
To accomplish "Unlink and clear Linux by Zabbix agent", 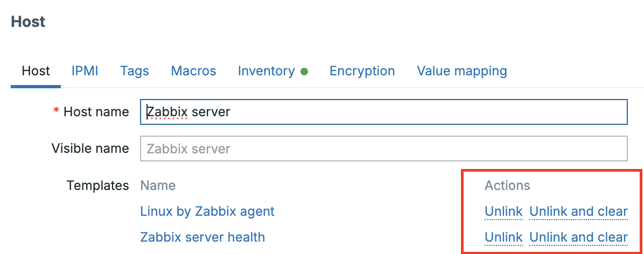I will coord(578,211).
